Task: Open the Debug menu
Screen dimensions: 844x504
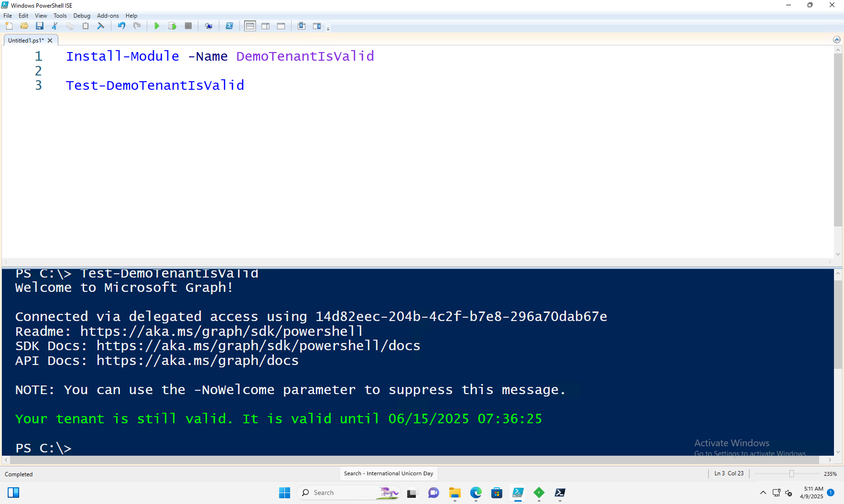Action: [x=82, y=16]
